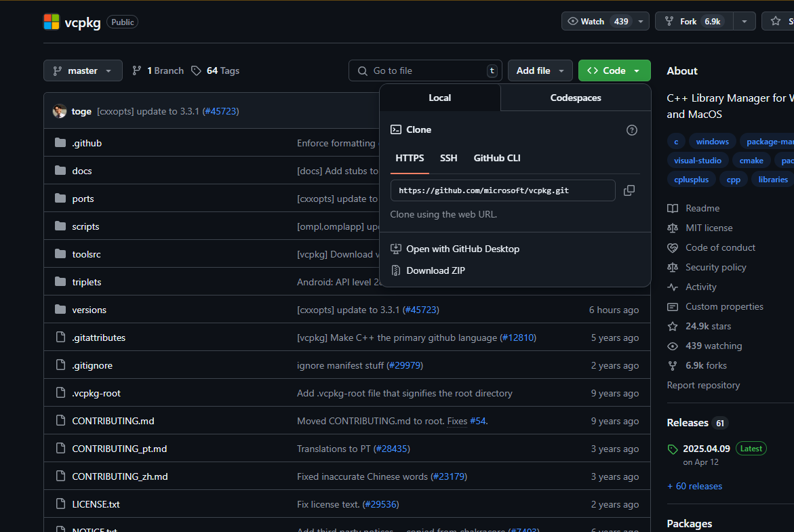Open pull request link #29536
The height and width of the screenshot is (532, 794).
381,505
